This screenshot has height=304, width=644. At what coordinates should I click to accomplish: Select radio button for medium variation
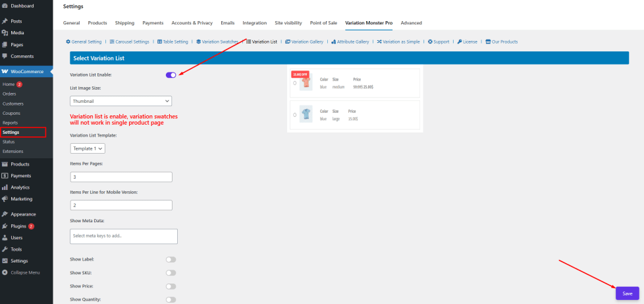tap(295, 83)
